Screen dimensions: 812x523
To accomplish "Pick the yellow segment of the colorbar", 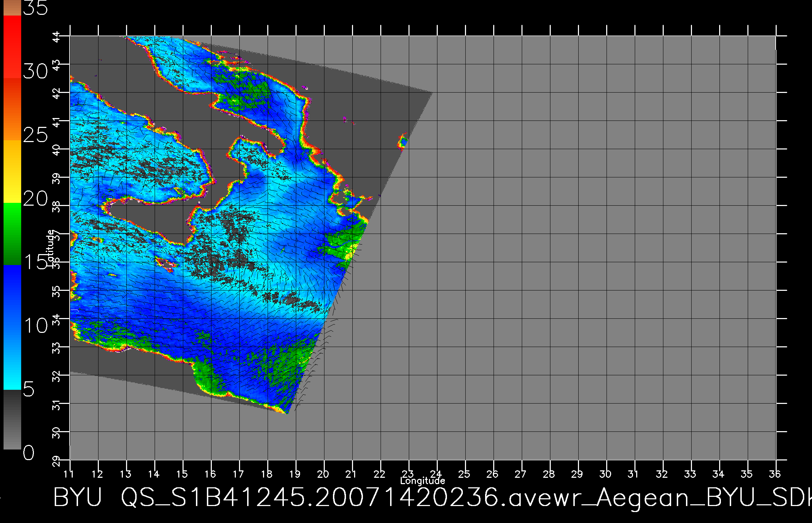I will click(x=12, y=171).
